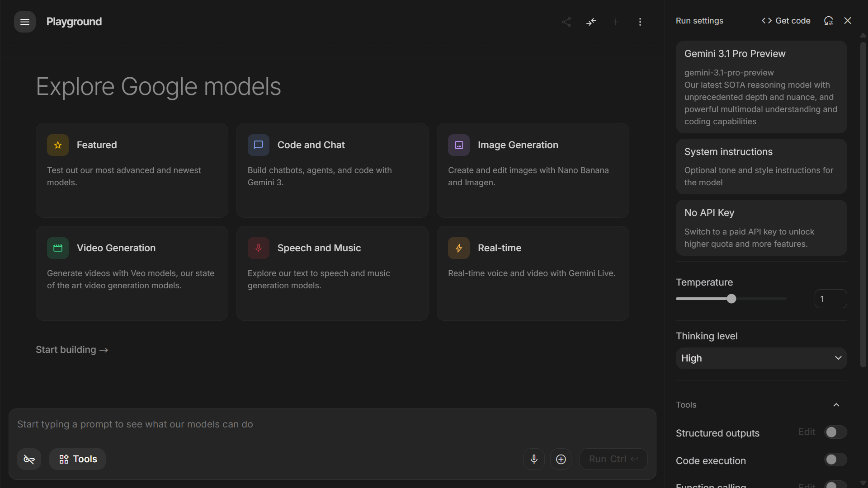Image resolution: width=868 pixels, height=488 pixels.
Task: Open the hamburger navigation menu
Action: point(25,22)
